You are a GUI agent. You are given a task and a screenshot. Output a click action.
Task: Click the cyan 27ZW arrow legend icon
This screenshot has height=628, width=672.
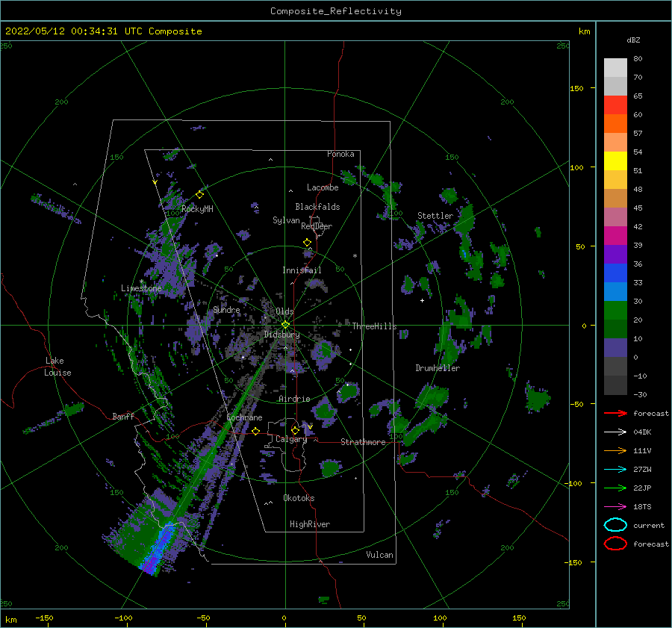[x=615, y=470]
